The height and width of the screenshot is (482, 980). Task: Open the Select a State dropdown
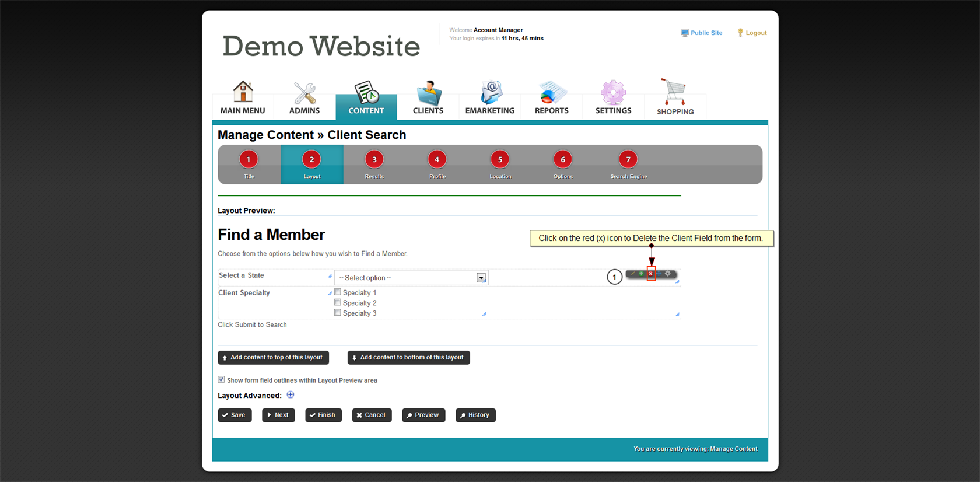tap(481, 278)
